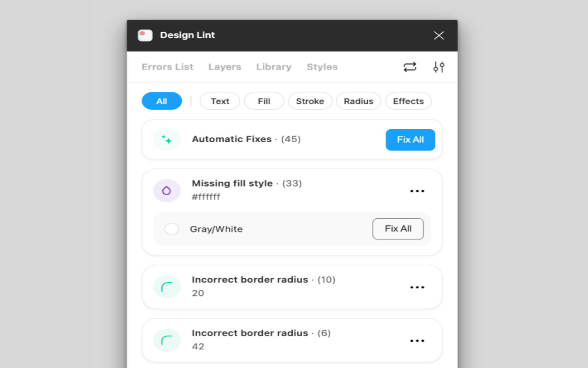
Task: Click Fix All button for automatic fixes
Action: coord(410,139)
